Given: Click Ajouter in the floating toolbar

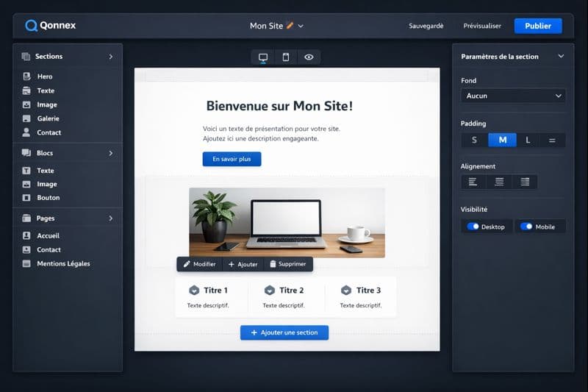Looking at the screenshot, I should point(243,264).
